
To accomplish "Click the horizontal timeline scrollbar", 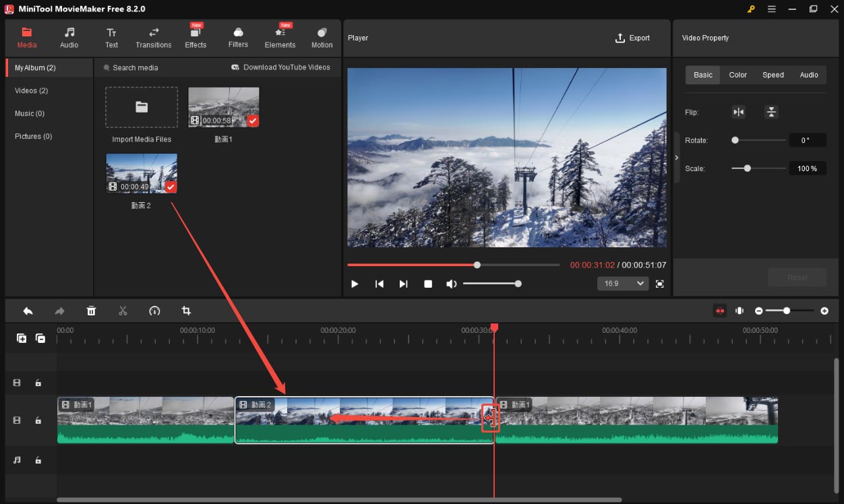I will 339,500.
